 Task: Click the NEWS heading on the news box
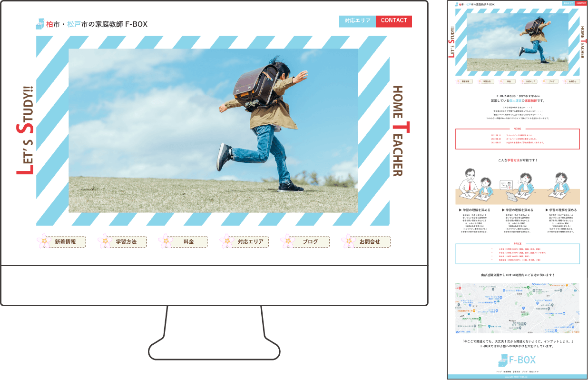pyautogui.click(x=518, y=129)
